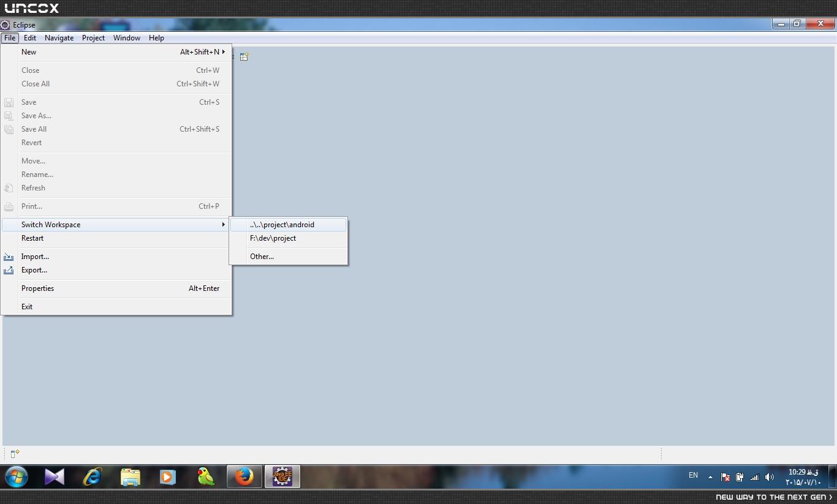
Task: Choose Export... from the File menu
Action: pos(116,270)
